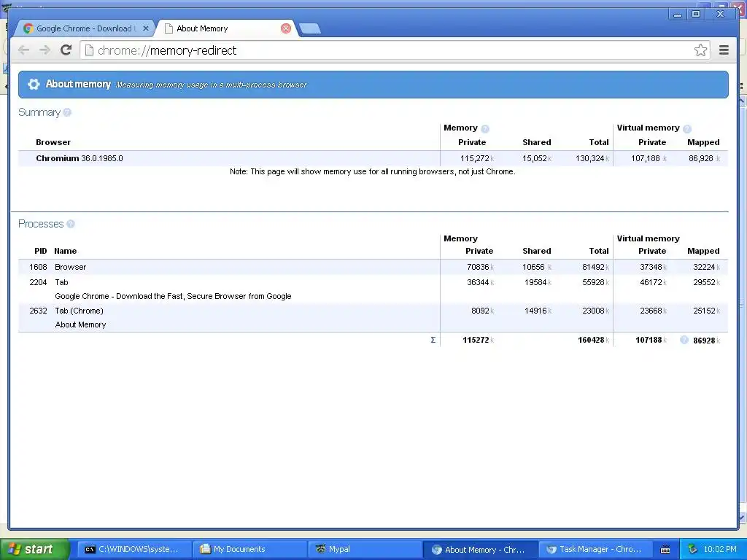
Task: Click the PID column header
Action: point(41,251)
